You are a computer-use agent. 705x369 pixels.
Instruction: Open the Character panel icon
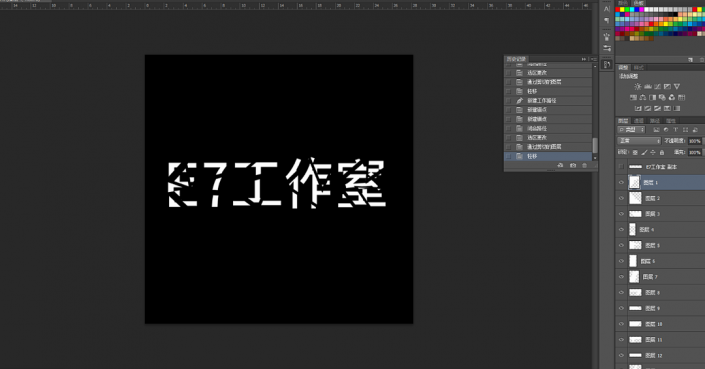tap(607, 9)
